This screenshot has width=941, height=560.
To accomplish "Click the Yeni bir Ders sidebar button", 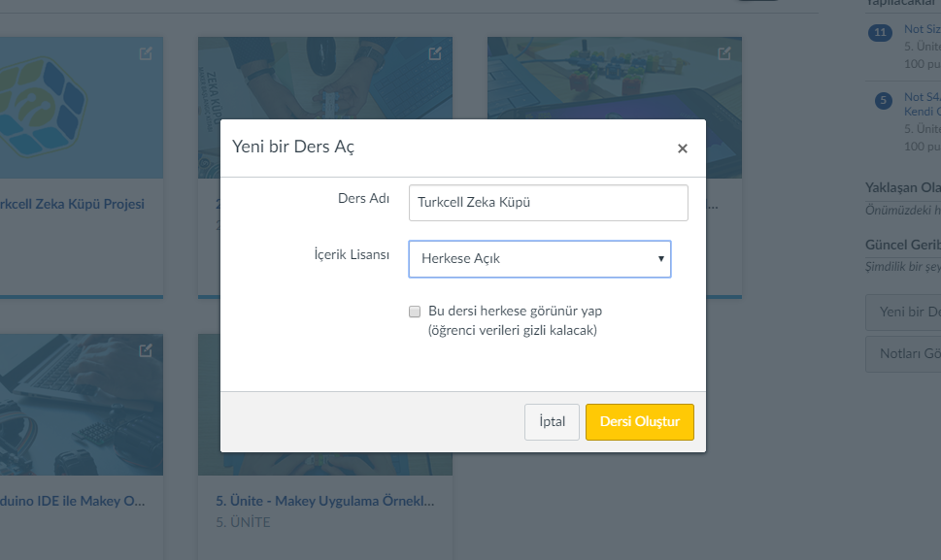I will click(903, 312).
